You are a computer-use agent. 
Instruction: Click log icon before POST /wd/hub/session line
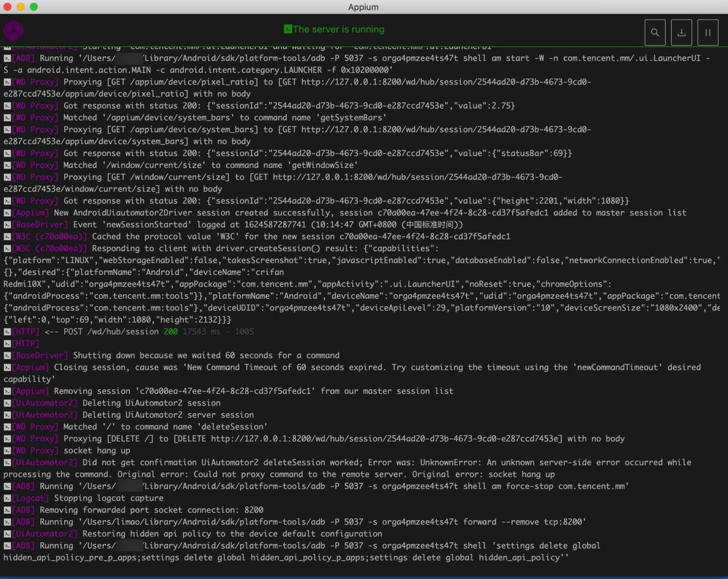[7, 332]
